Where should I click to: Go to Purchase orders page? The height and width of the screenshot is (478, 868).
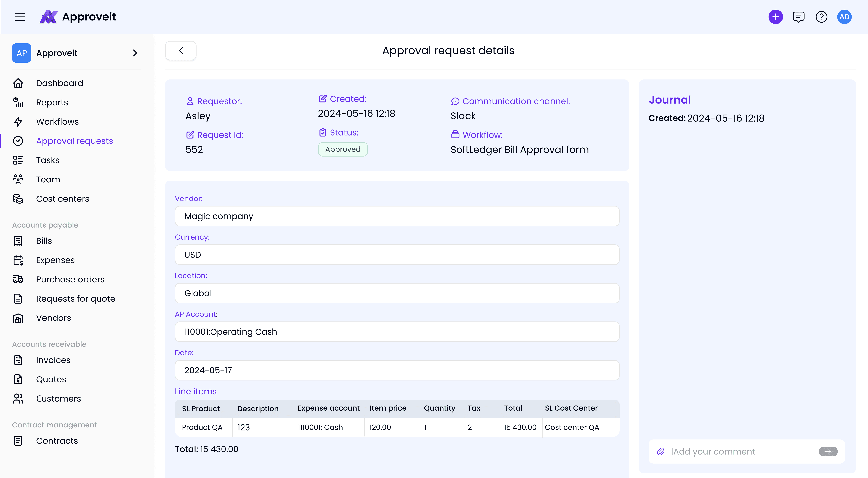pyautogui.click(x=70, y=279)
